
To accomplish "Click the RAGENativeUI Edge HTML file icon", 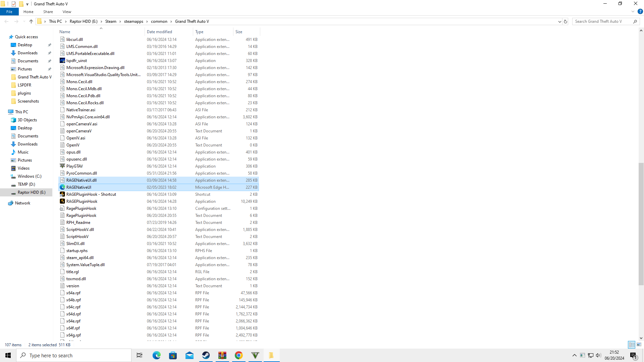I will (62, 187).
